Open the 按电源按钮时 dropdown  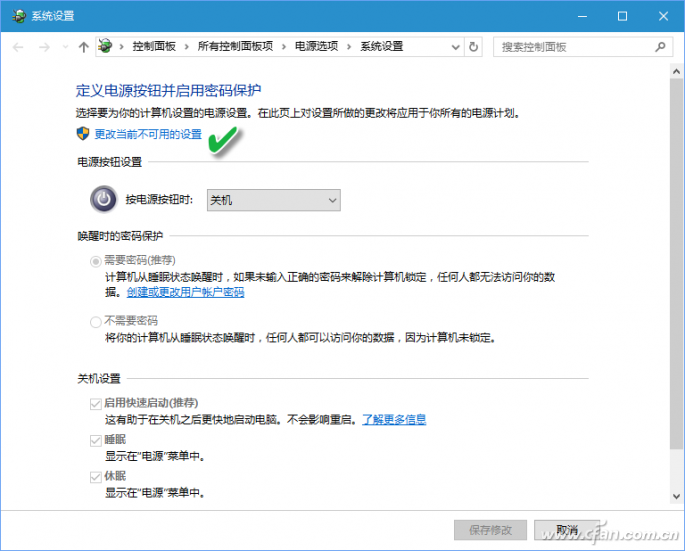pos(273,200)
